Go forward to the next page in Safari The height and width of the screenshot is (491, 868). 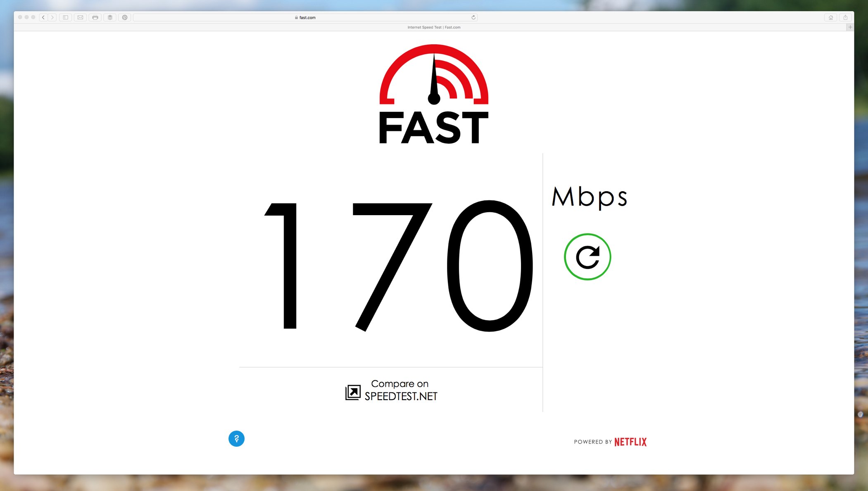pyautogui.click(x=52, y=17)
